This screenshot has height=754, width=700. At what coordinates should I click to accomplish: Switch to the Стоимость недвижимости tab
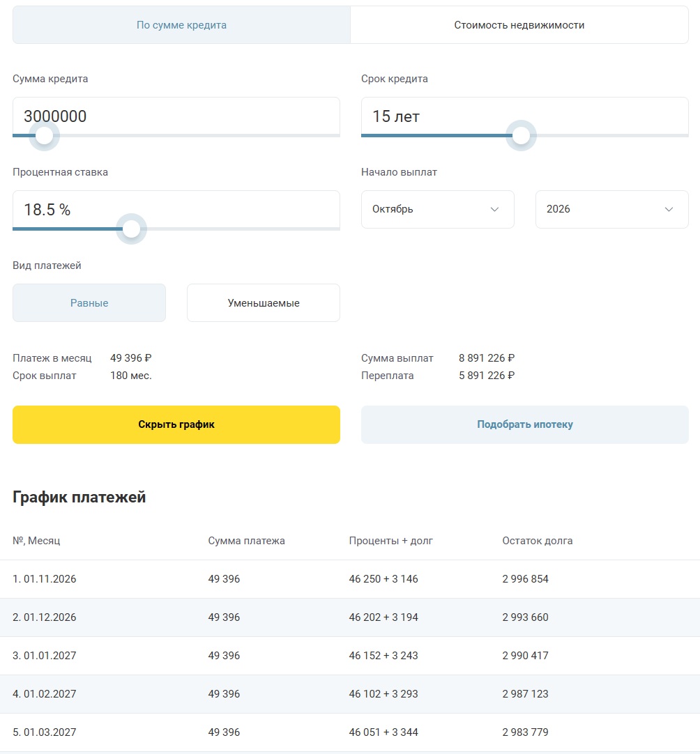519,25
